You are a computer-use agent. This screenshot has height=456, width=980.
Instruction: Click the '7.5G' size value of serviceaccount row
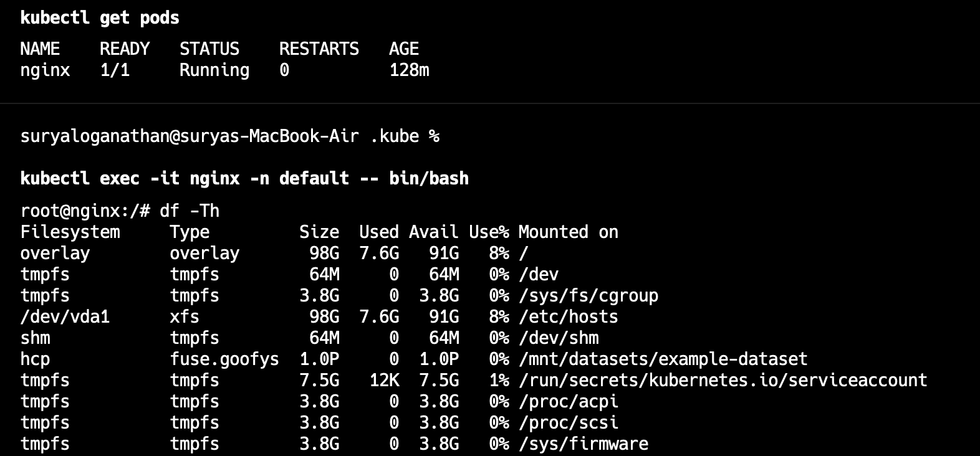click(319, 380)
